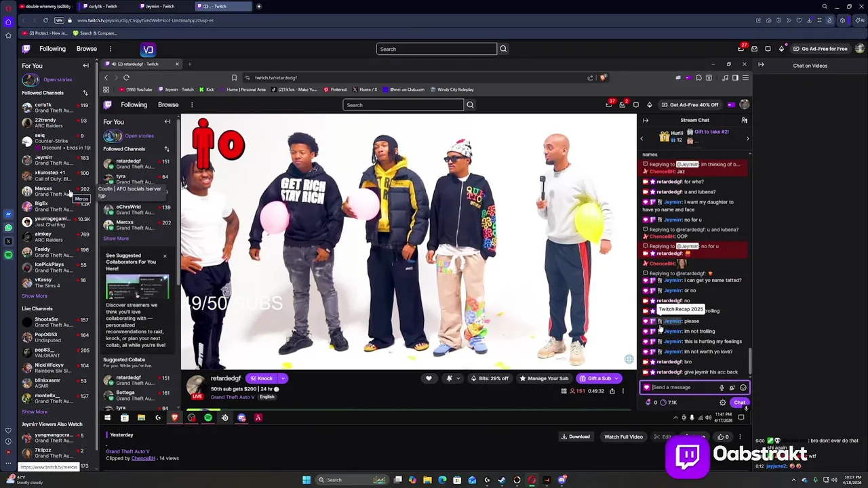Open the Brave shields icon in inner address bar
Image resolution: width=868 pixels, height=488 pixels.
coord(603,77)
